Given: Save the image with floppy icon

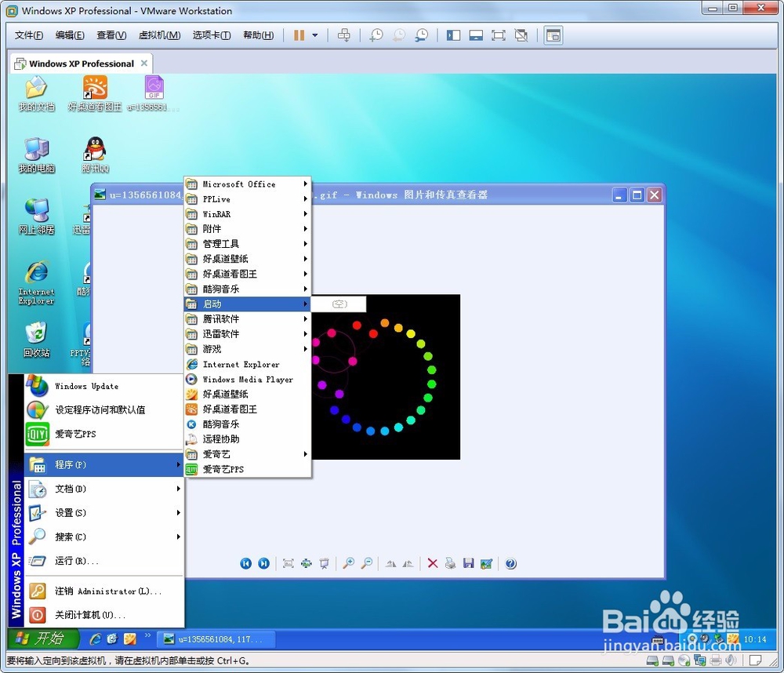Looking at the screenshot, I should click(x=468, y=563).
